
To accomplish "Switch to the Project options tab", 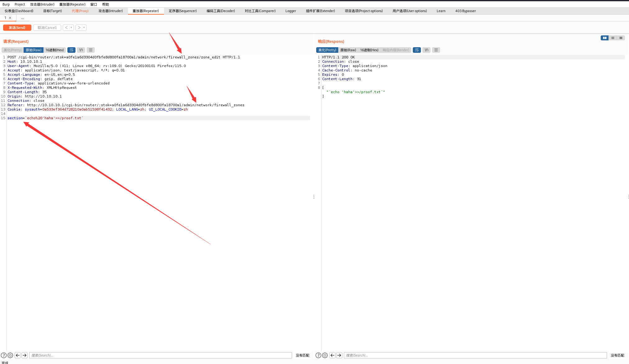I will (x=364, y=11).
